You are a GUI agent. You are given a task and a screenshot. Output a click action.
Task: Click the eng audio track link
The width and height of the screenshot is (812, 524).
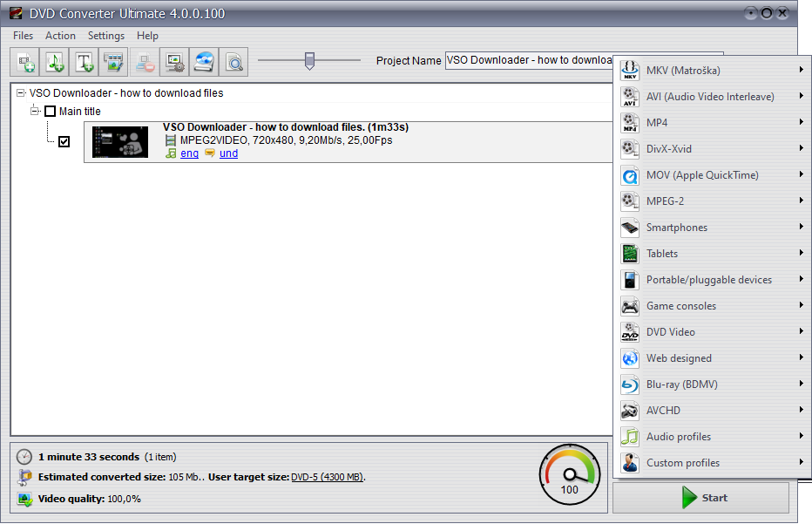tap(190, 153)
